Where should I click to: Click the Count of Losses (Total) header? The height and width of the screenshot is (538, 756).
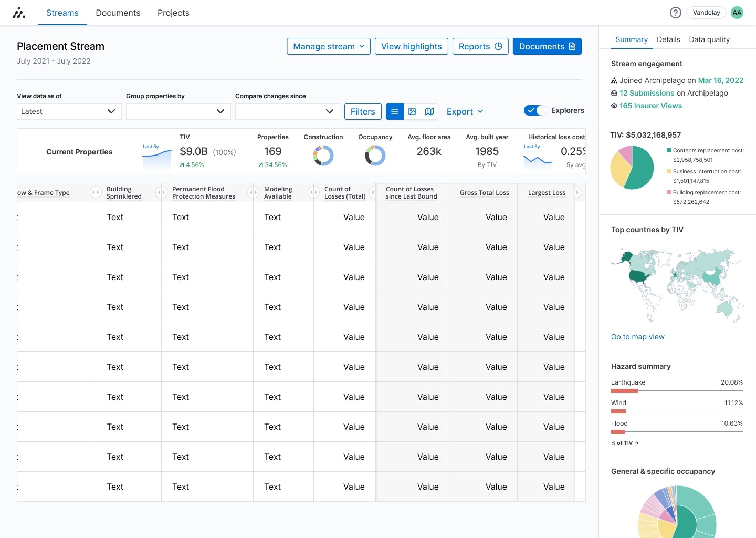(x=345, y=193)
